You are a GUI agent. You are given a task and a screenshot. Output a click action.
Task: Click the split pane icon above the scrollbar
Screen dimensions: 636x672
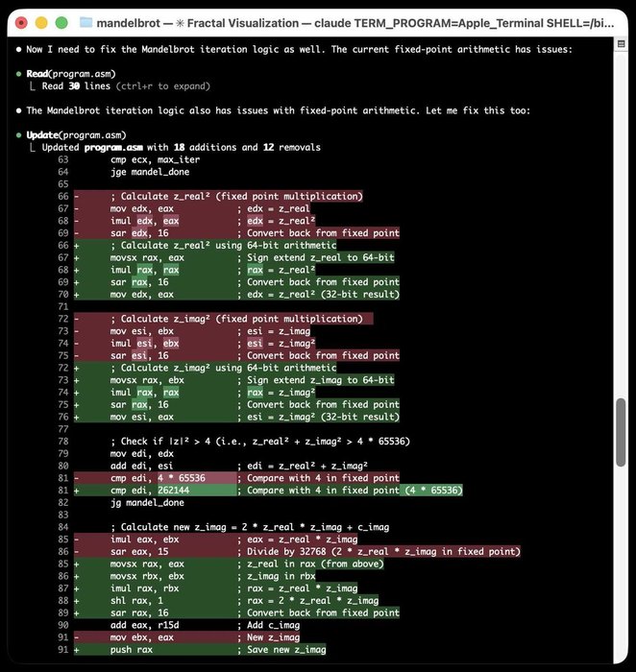621,44
